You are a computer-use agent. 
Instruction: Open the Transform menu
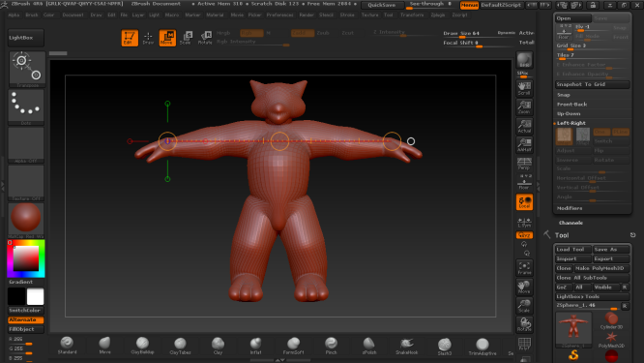tap(412, 15)
